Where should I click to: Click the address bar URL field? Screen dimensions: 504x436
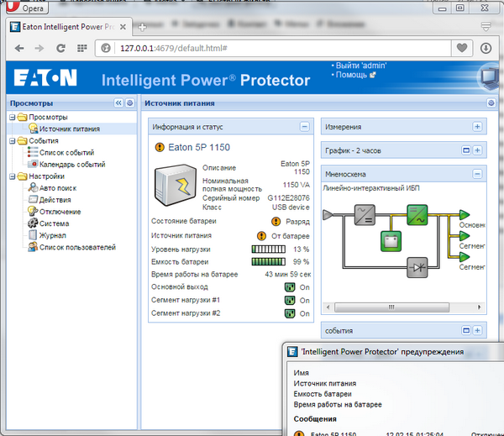coord(273,48)
